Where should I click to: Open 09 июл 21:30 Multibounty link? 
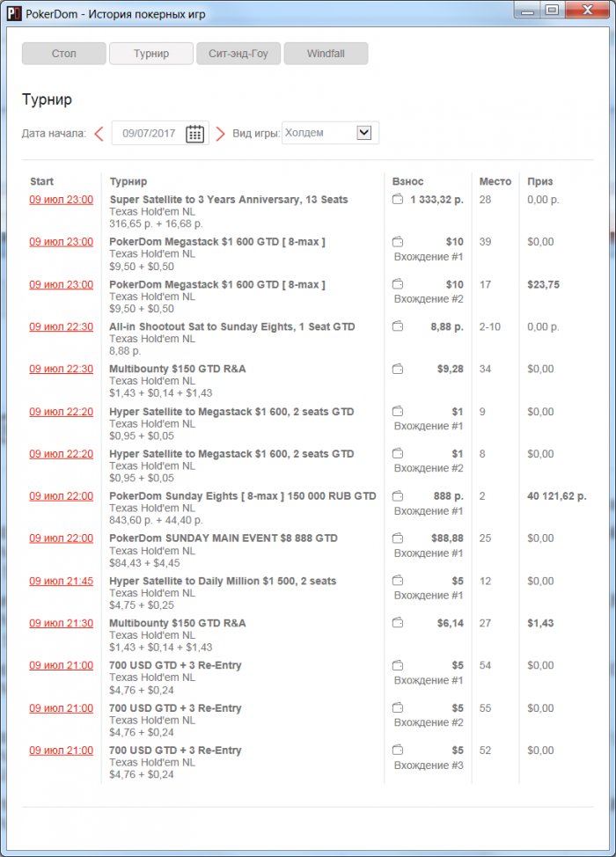pyautogui.click(x=62, y=623)
